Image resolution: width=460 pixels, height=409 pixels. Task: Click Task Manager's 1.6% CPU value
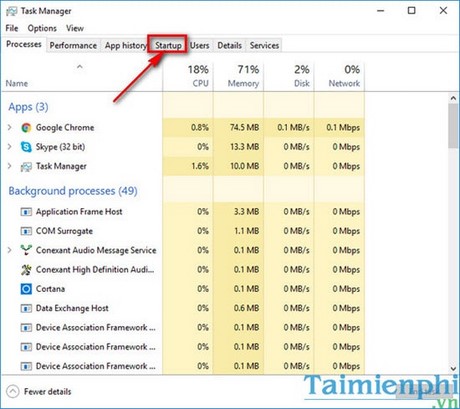click(200, 166)
